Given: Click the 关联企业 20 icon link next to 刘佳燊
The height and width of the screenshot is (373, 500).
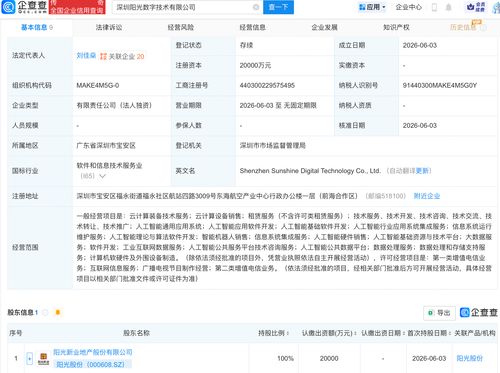Looking at the screenshot, I should [122, 56].
